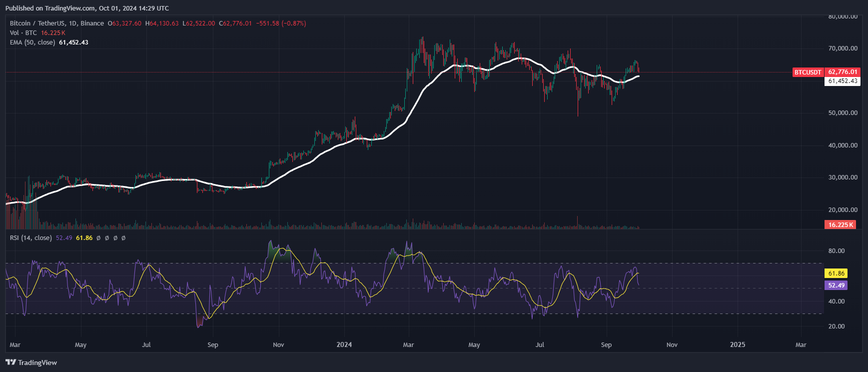The width and height of the screenshot is (868, 372).
Task: Click the yellow 61.86 value in the RSI legend
Action: [x=84, y=238]
